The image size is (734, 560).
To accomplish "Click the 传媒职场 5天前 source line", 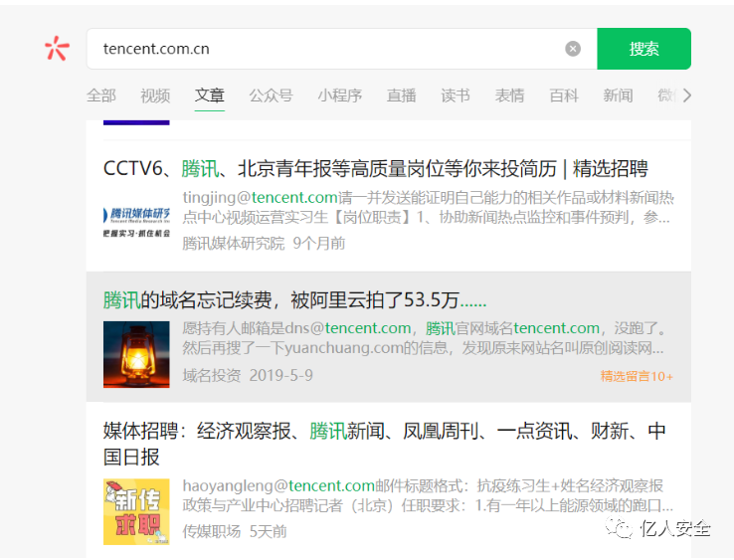I will (235, 531).
